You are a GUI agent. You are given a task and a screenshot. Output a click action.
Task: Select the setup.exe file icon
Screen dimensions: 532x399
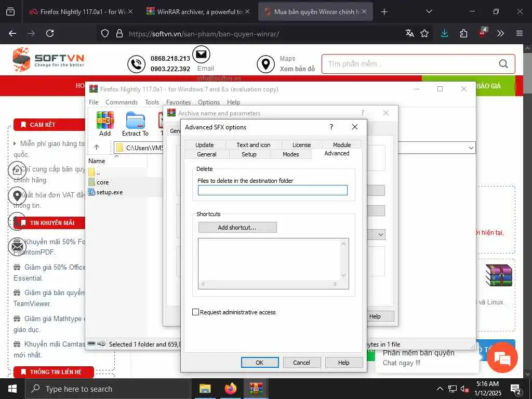(x=91, y=192)
